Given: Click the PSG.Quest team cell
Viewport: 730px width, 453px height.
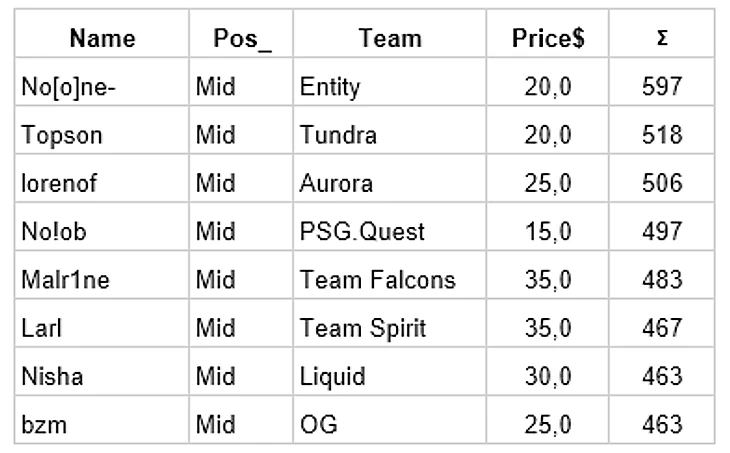Looking at the screenshot, I should click(x=362, y=232).
